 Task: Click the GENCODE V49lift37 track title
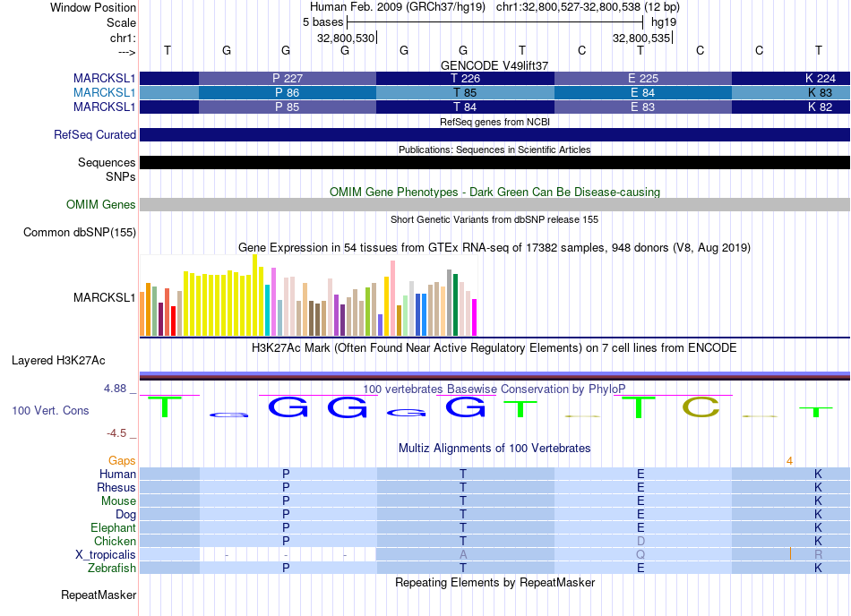pos(494,65)
